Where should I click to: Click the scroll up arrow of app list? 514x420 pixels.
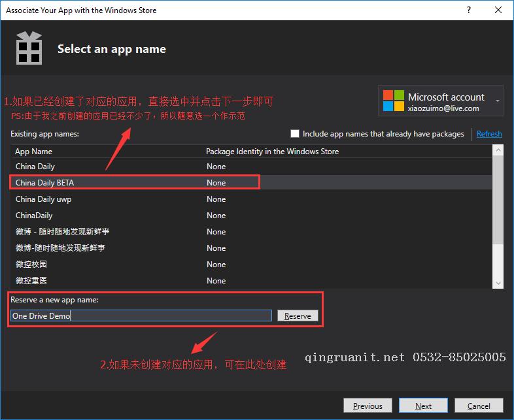(x=498, y=150)
